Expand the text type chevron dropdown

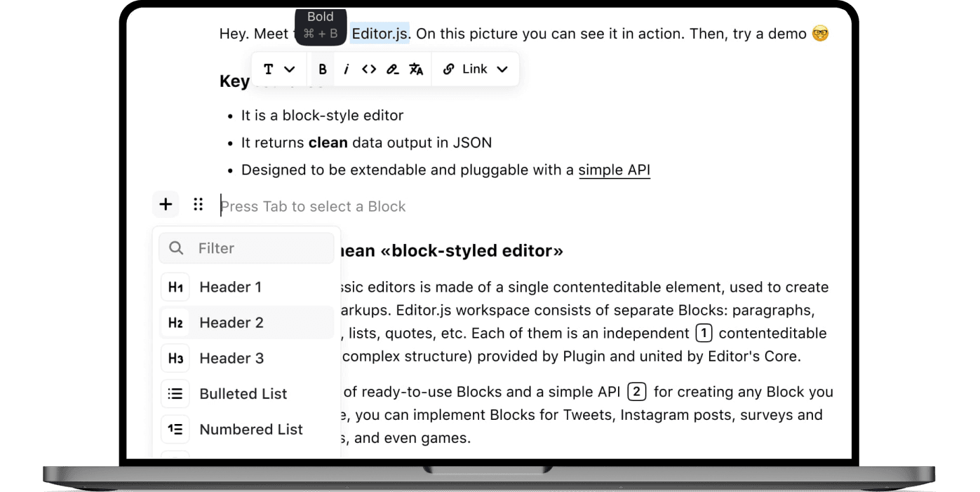290,69
